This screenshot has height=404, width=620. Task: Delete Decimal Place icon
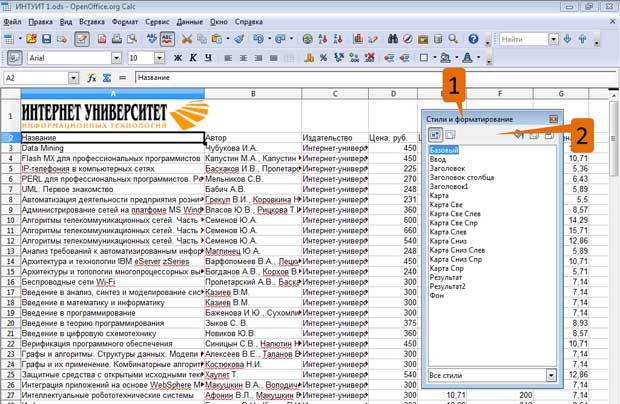coord(369,58)
